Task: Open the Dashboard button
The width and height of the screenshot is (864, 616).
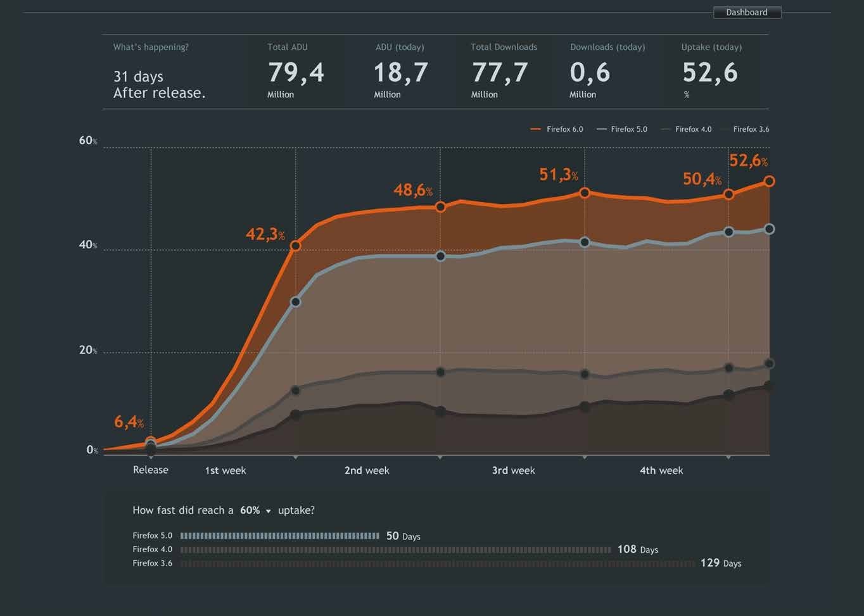Action: pyautogui.click(x=747, y=12)
